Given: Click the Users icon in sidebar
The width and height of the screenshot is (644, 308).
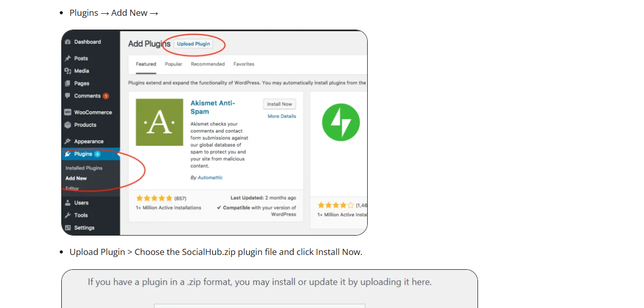Looking at the screenshot, I should pyautogui.click(x=68, y=202).
